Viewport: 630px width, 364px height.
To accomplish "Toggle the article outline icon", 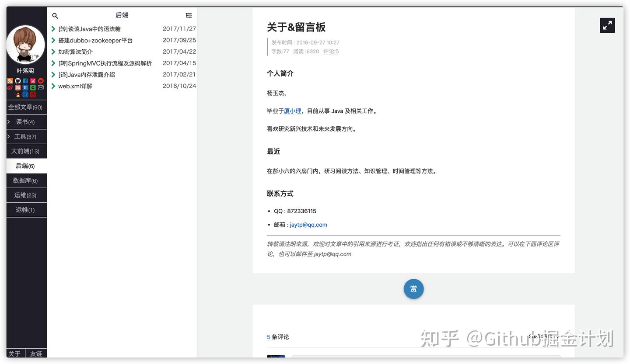I will [x=189, y=15].
